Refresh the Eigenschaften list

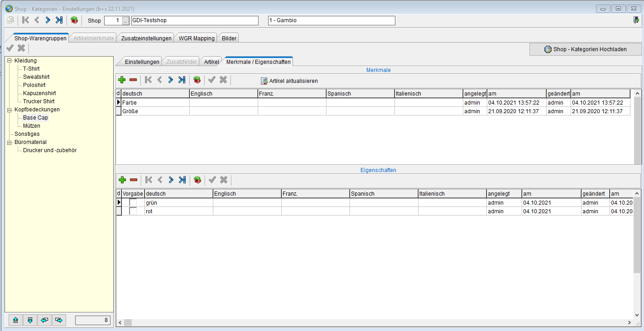pyautogui.click(x=197, y=180)
